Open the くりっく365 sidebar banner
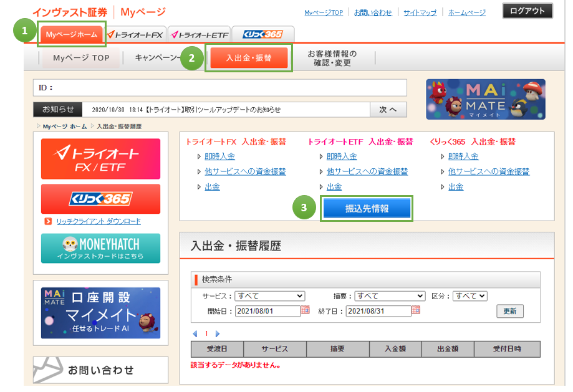This screenshot has width=573, height=392. click(100, 199)
